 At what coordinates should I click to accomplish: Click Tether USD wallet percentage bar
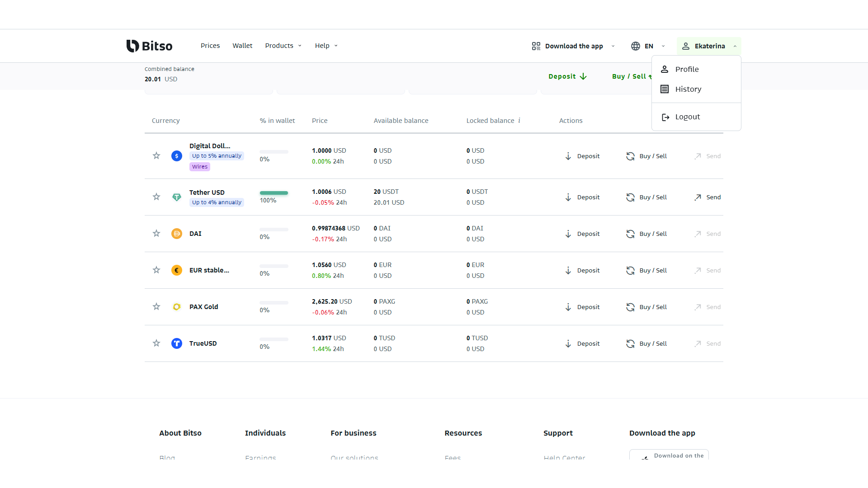(274, 193)
